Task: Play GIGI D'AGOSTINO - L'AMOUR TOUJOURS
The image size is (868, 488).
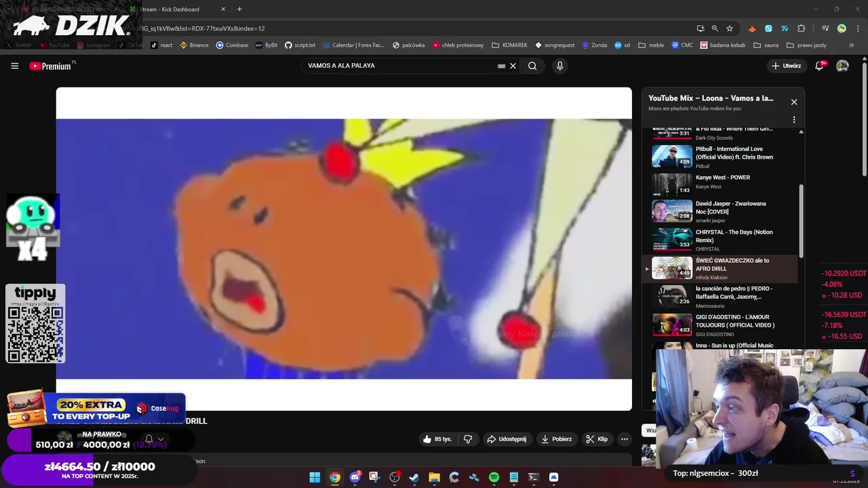Action: coord(721,325)
